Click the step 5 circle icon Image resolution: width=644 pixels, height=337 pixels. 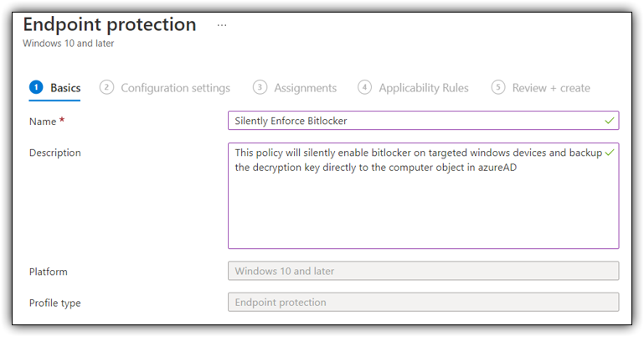497,87
